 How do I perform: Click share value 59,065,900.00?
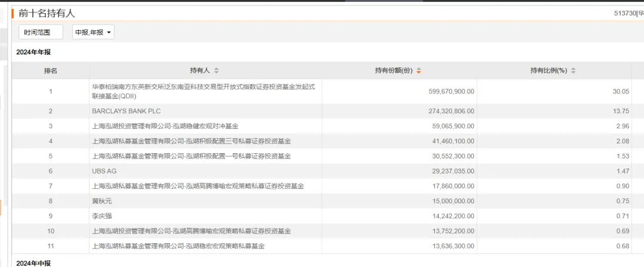click(453, 126)
